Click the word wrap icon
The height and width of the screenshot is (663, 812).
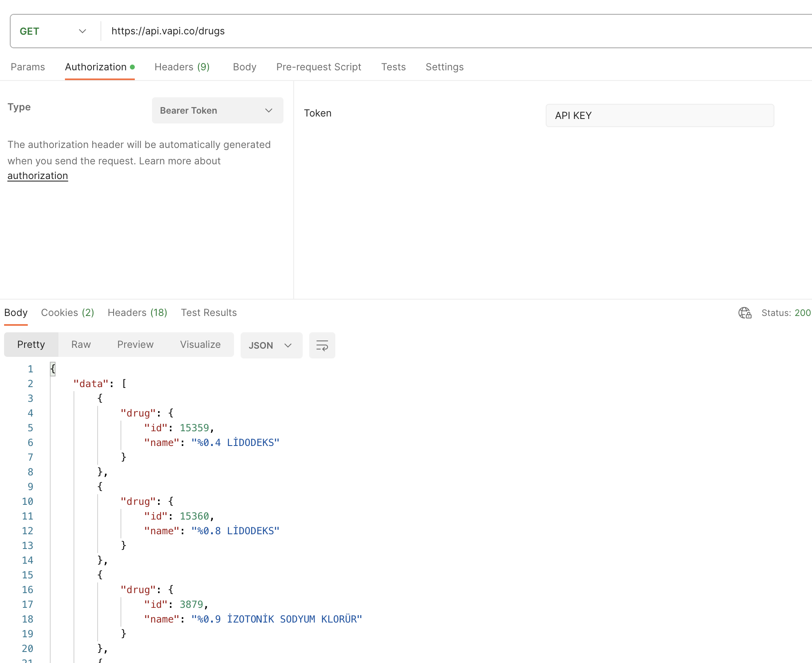point(322,345)
